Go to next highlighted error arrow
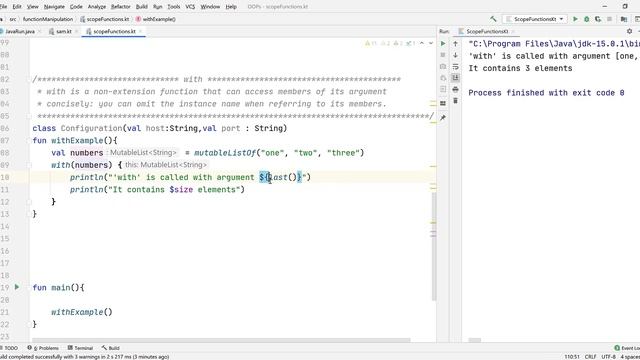Viewport: 640px width, 360px height. coord(431,43)
